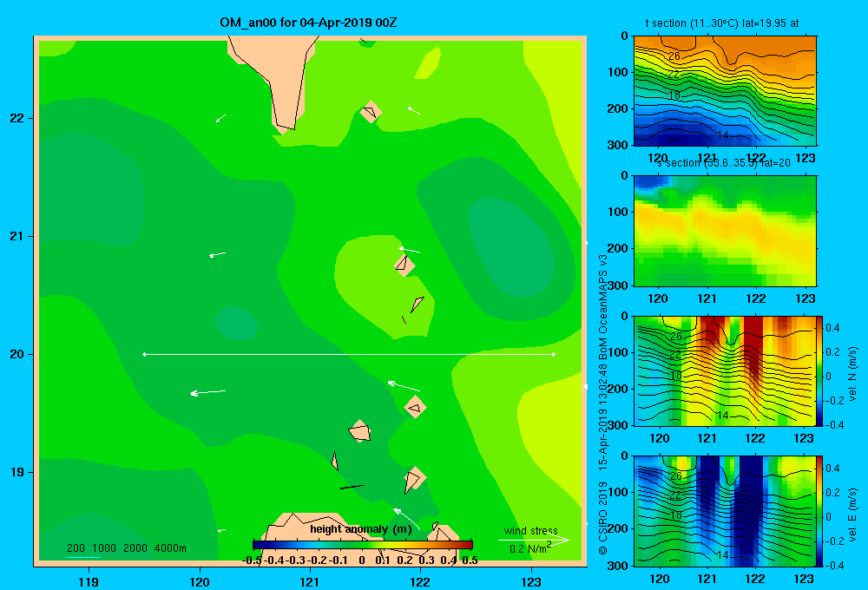Click latitude 21 label on main map axis

point(17,236)
